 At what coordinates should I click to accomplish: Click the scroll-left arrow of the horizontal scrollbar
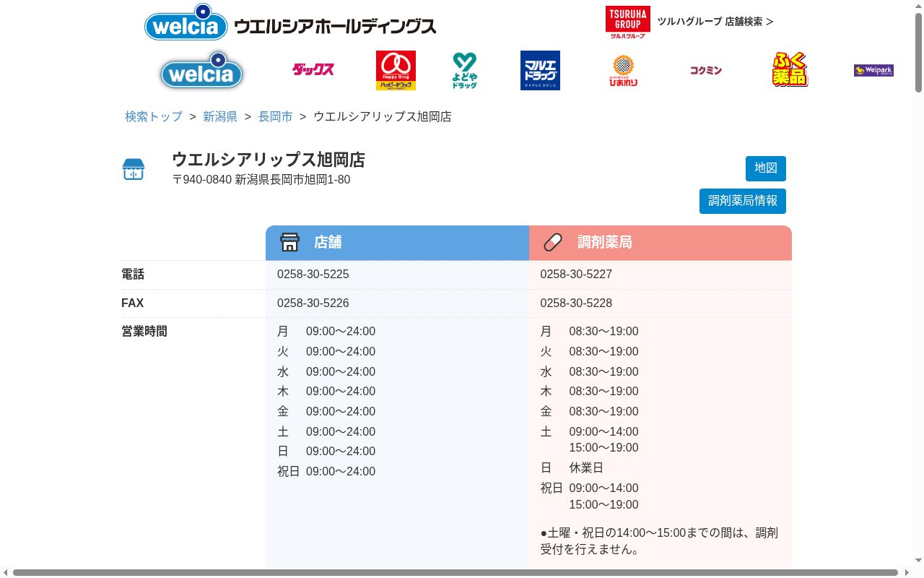(6, 572)
